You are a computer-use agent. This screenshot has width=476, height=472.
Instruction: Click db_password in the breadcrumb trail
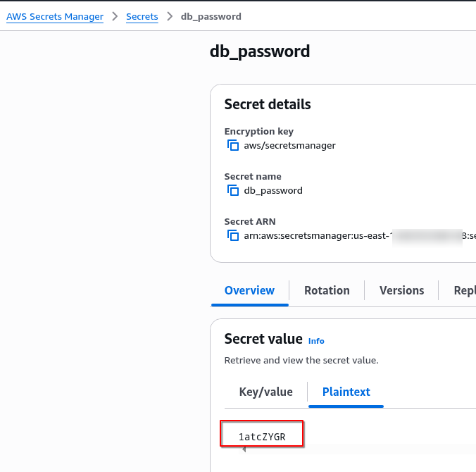[211, 16]
